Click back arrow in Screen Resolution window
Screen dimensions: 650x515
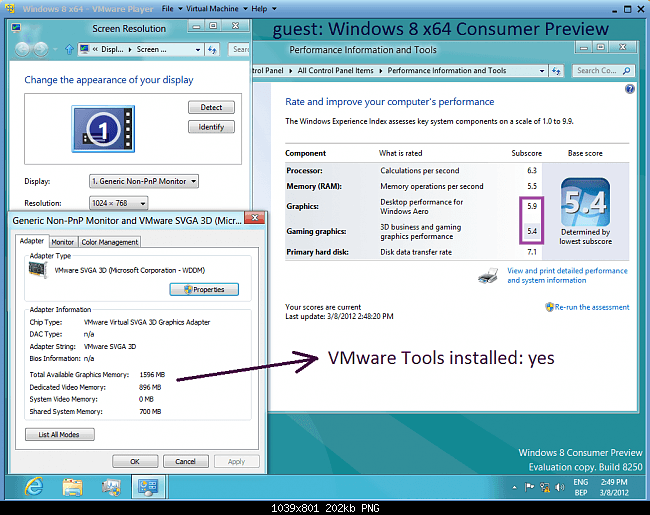pos(23,50)
